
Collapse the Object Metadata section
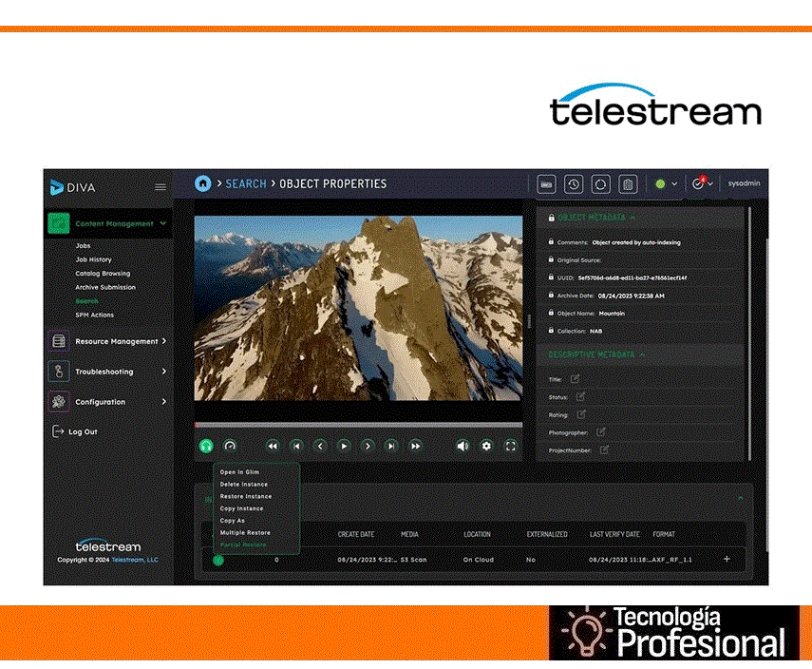pos(633,219)
